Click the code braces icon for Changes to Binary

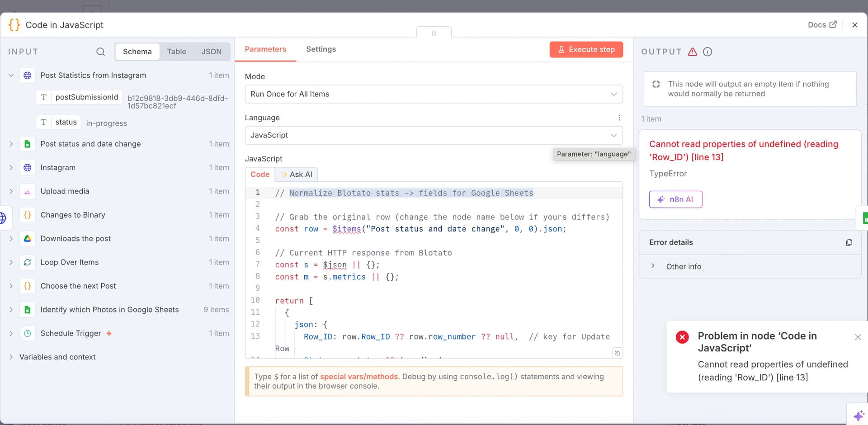tap(28, 215)
